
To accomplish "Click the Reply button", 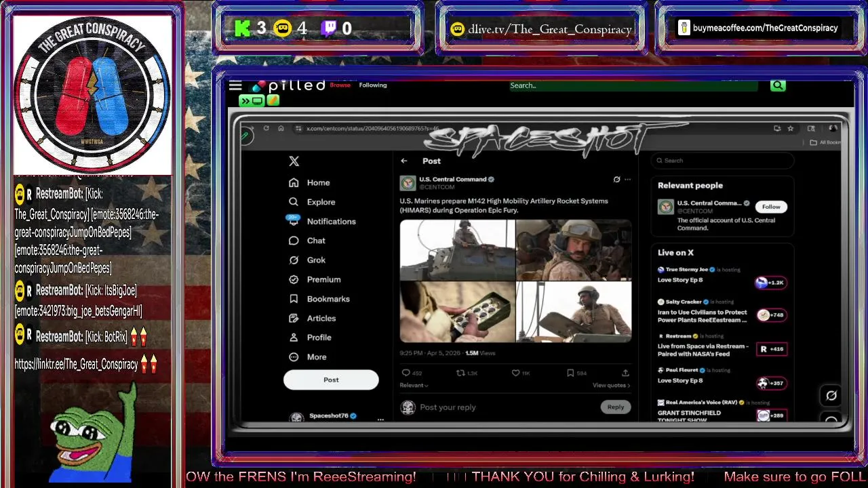I will click(616, 407).
